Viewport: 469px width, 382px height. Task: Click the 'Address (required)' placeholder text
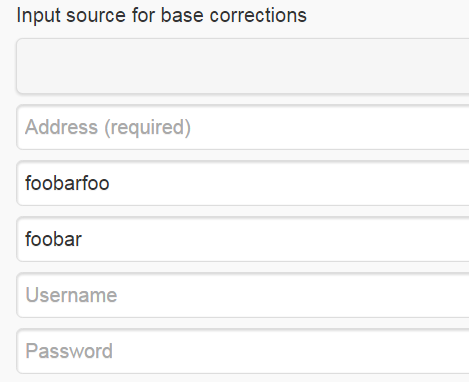(x=108, y=127)
